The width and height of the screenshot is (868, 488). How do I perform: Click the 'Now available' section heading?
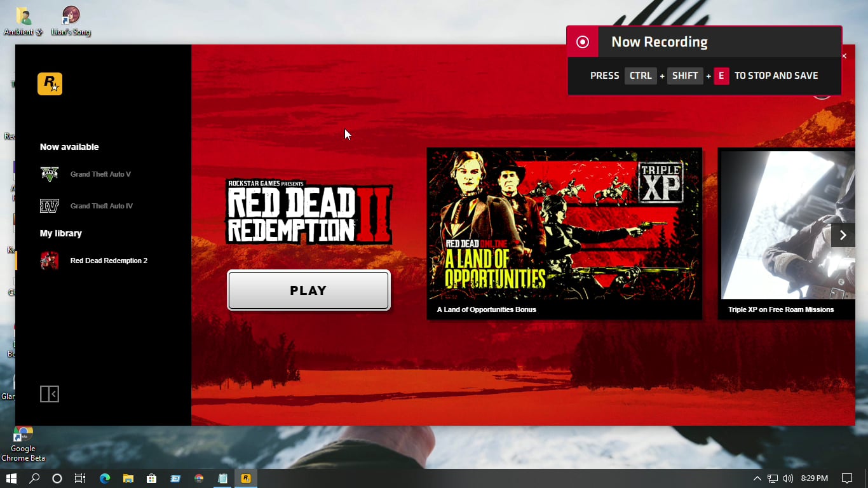69,147
